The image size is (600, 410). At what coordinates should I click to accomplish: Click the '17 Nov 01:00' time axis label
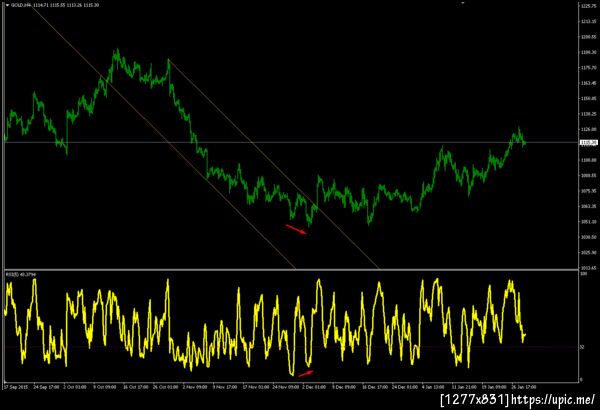pyautogui.click(x=256, y=387)
